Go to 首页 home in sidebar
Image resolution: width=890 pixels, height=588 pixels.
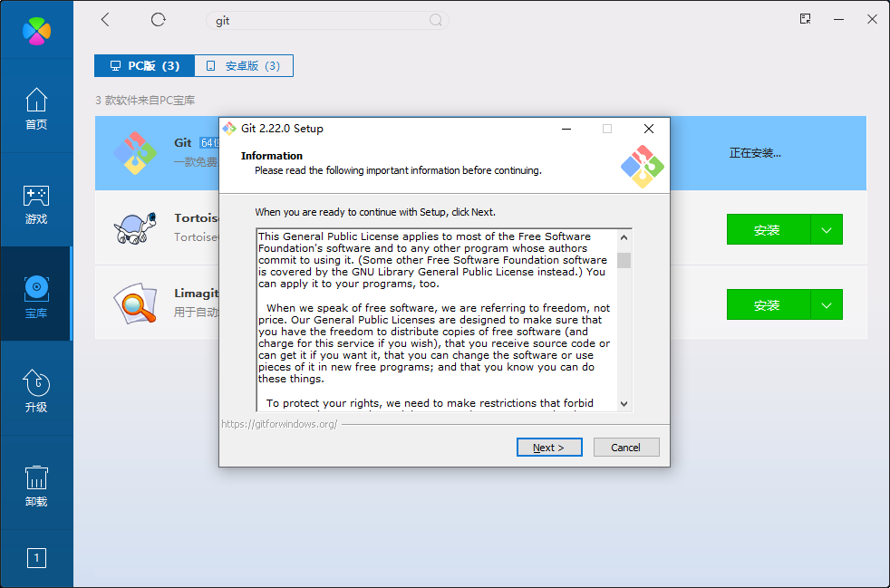tap(36, 109)
